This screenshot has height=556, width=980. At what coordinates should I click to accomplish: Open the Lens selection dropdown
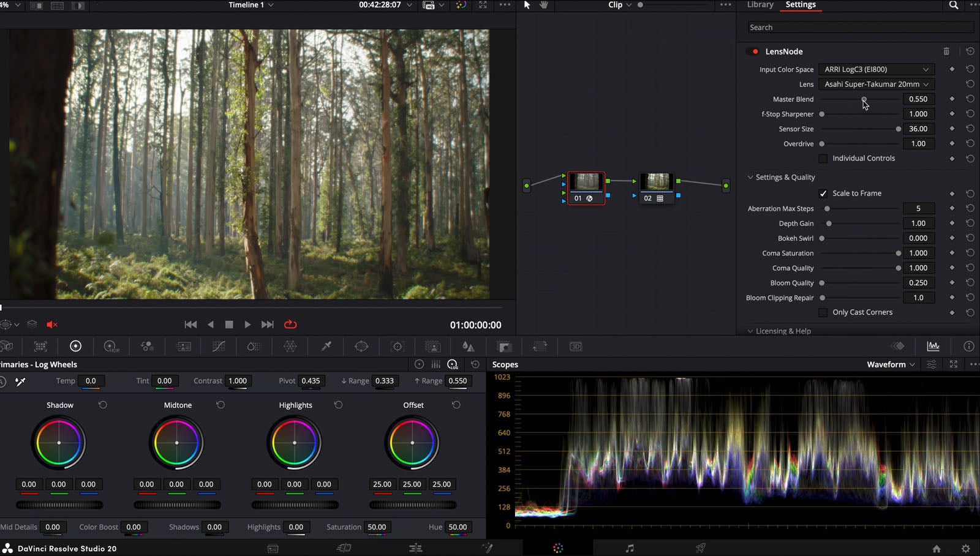coord(876,84)
